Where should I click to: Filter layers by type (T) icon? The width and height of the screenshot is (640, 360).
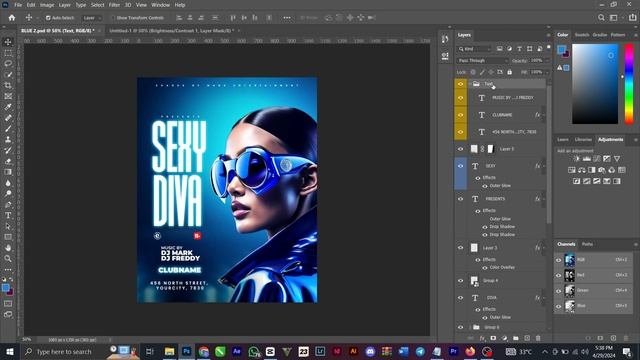(519, 49)
